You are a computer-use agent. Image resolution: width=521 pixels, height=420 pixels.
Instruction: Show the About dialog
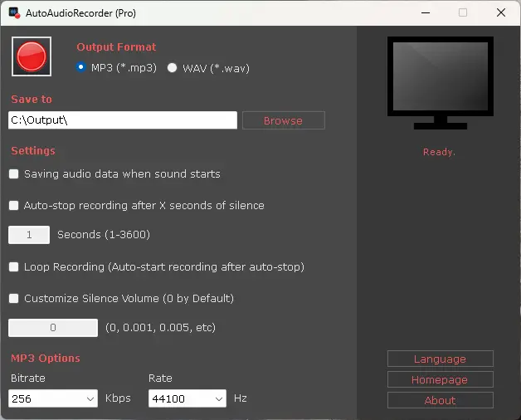coord(440,400)
